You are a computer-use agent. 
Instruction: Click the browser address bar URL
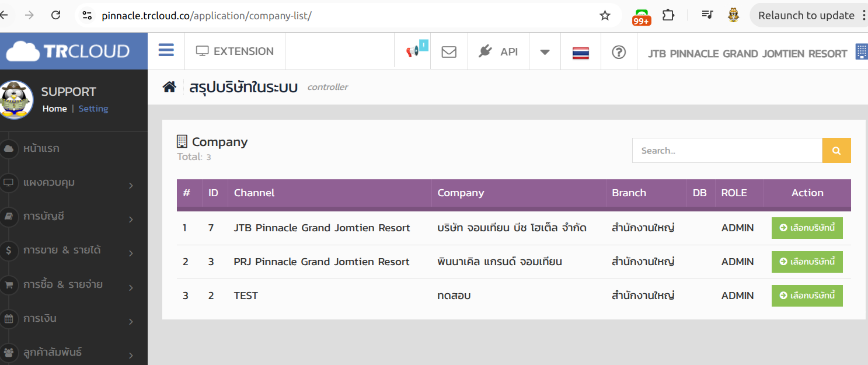207,16
